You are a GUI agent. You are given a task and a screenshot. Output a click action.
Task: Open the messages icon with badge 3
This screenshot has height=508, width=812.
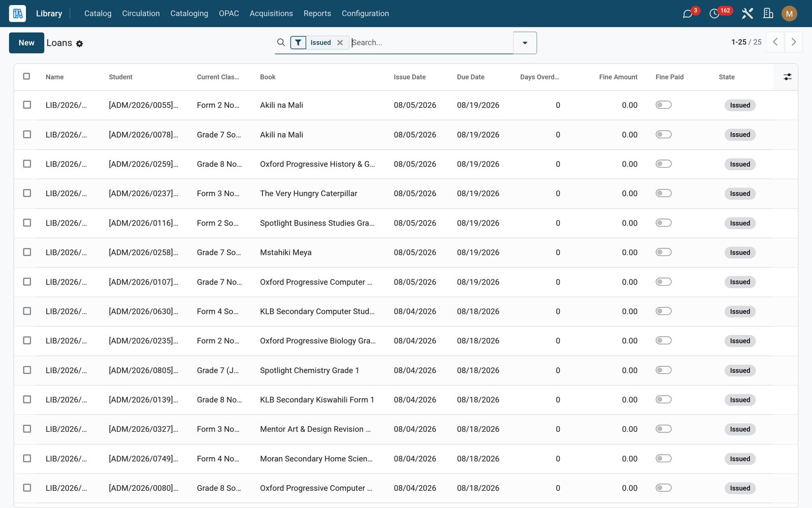coord(688,14)
